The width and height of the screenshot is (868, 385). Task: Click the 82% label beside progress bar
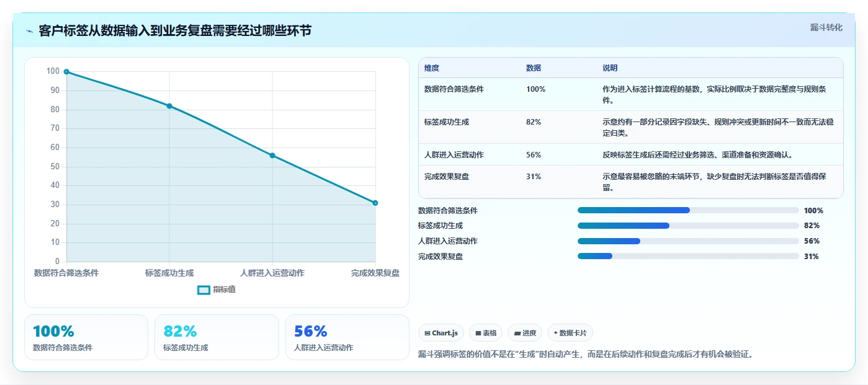812,226
